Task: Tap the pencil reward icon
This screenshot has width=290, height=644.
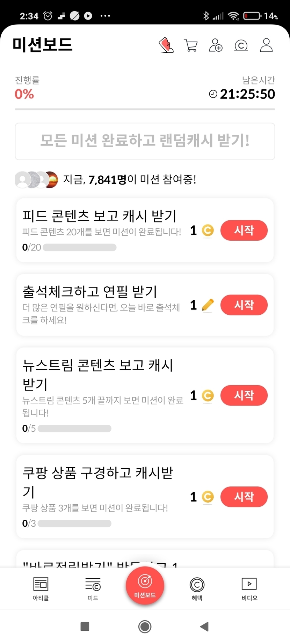Action: click(208, 305)
